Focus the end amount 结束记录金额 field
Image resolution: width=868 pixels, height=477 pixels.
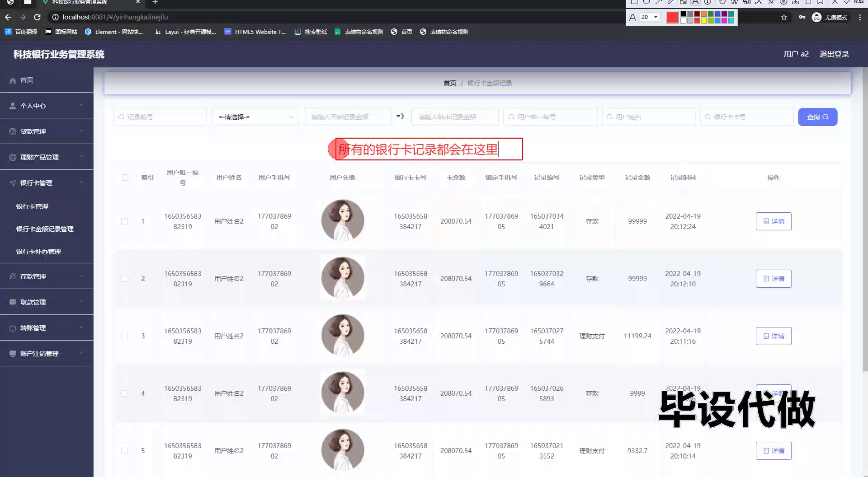tap(455, 117)
